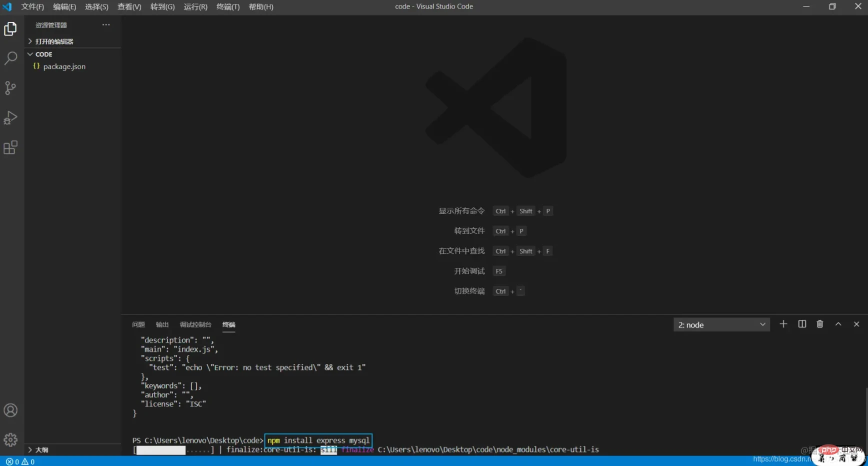The height and width of the screenshot is (466, 868).
Task: Maximize terminal panel with up chevron
Action: point(838,324)
